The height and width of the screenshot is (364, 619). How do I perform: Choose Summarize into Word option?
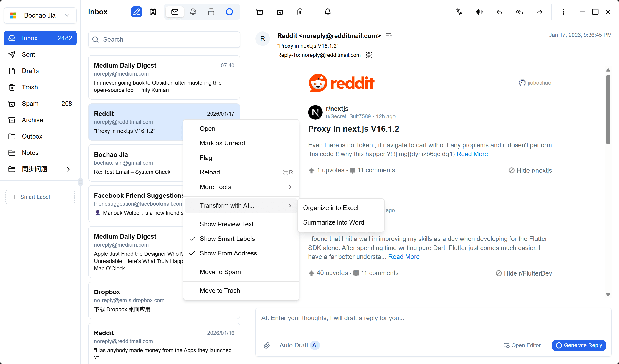pyautogui.click(x=334, y=222)
